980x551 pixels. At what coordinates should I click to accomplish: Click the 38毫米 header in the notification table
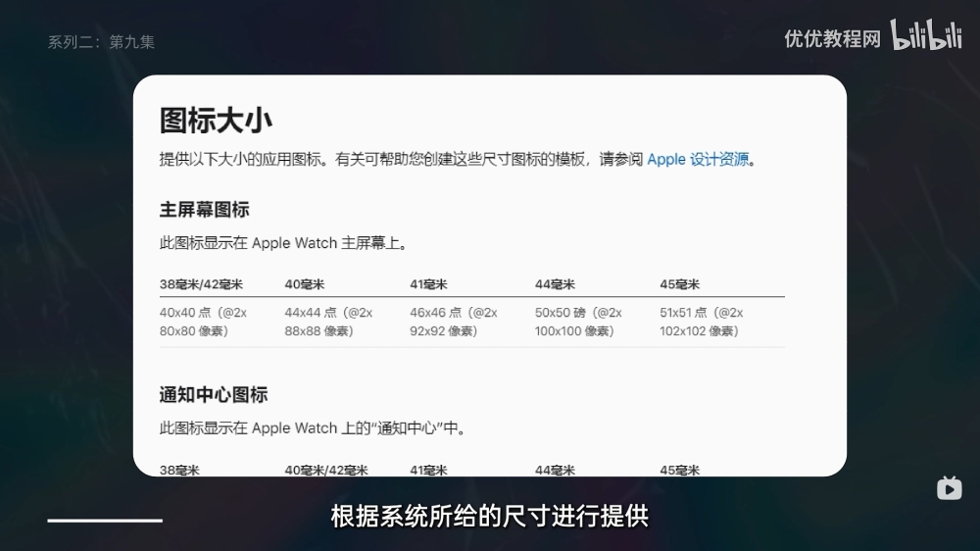tap(179, 470)
